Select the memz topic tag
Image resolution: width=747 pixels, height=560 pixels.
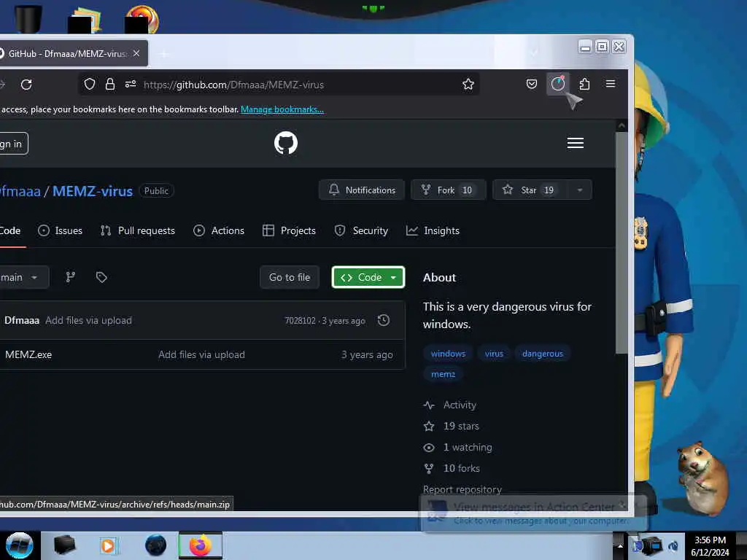pos(443,374)
